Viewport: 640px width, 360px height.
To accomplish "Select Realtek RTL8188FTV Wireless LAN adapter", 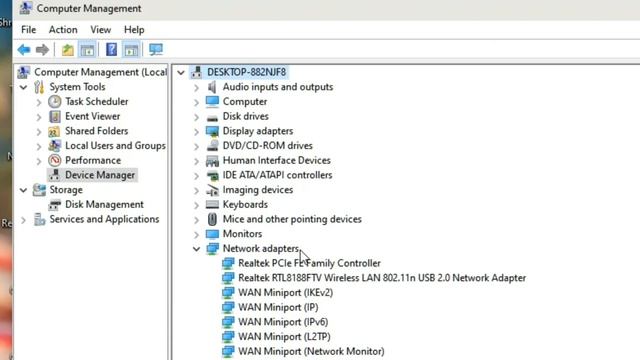I will point(382,278).
